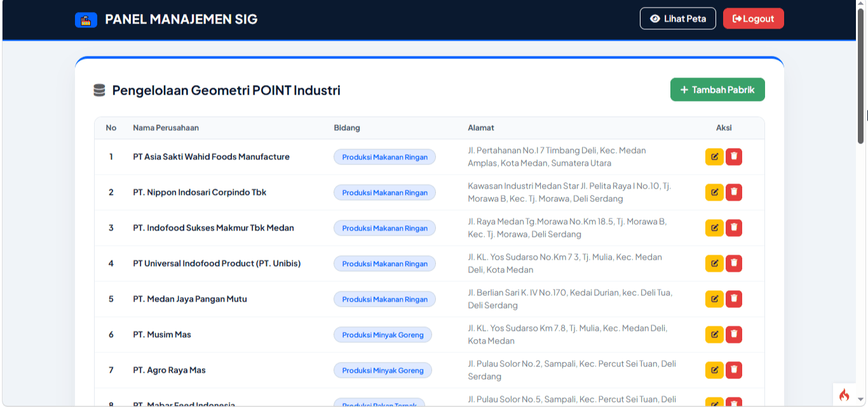Click Produksi Minyak Goreng badge for PT. Agro Raya Mas
868x407 pixels.
tap(383, 370)
